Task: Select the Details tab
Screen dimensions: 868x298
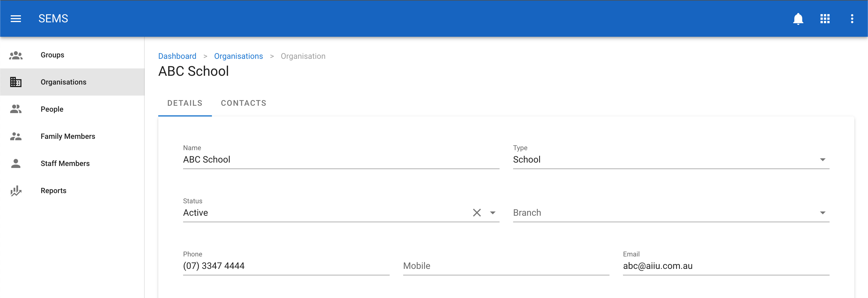Action: (x=185, y=103)
